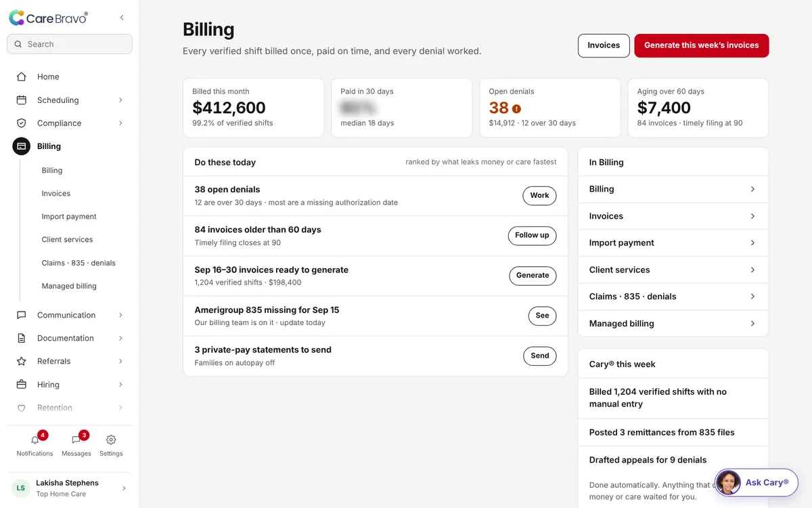
Task: Click the Billing card icon
Action: tap(22, 146)
